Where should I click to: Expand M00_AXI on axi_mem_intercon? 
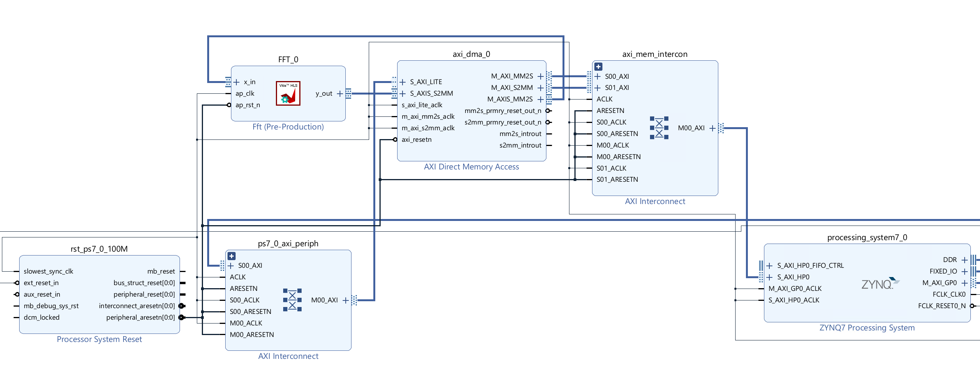pyautogui.click(x=712, y=128)
